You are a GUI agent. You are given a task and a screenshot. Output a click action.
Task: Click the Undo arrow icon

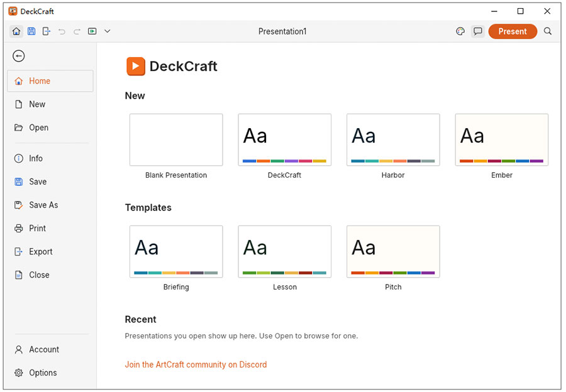[x=62, y=31]
